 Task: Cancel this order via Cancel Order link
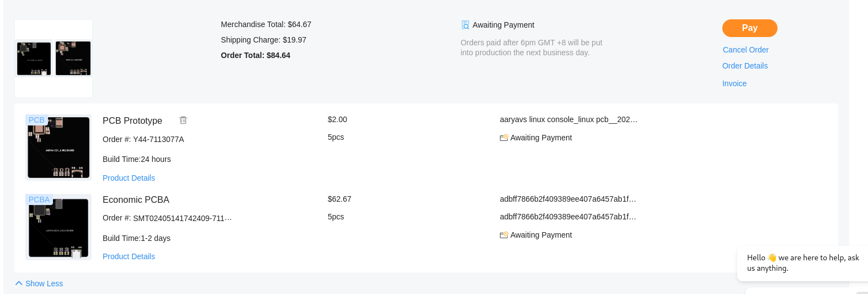click(x=745, y=50)
